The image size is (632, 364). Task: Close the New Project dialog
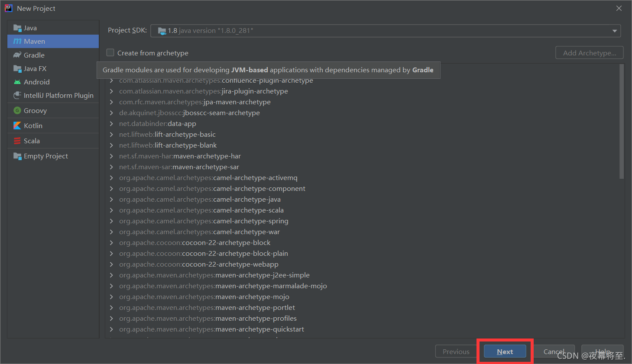point(619,8)
